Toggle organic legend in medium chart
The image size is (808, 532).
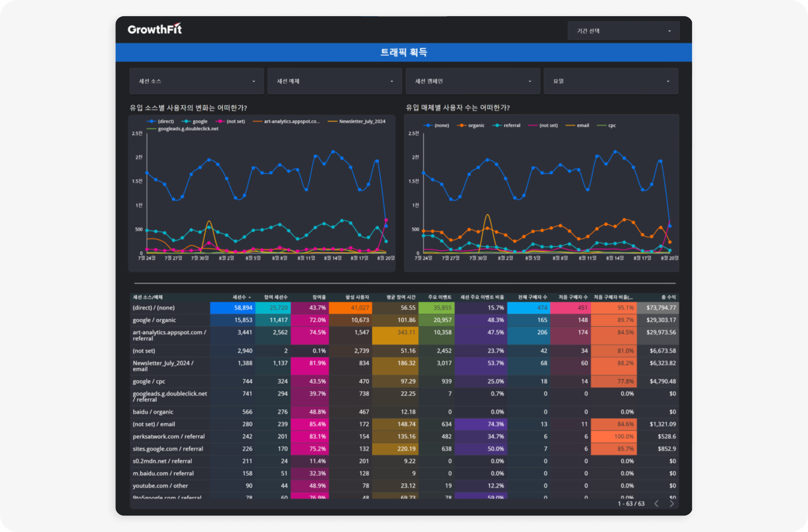[471, 125]
